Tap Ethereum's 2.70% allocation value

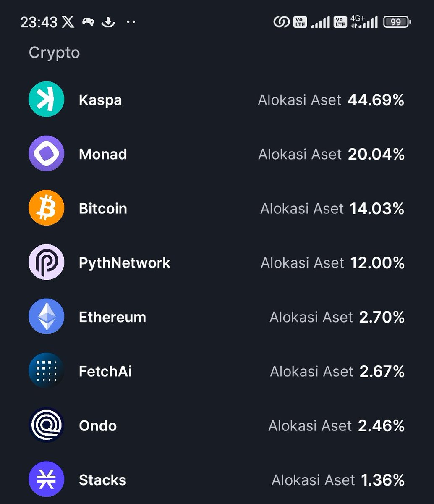tap(382, 317)
